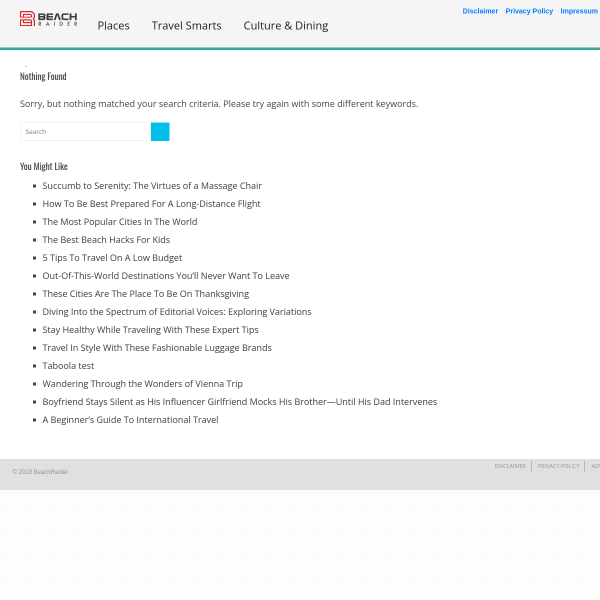Click the blue search submit button
Image resolution: width=600 pixels, height=600 pixels.
click(x=160, y=132)
